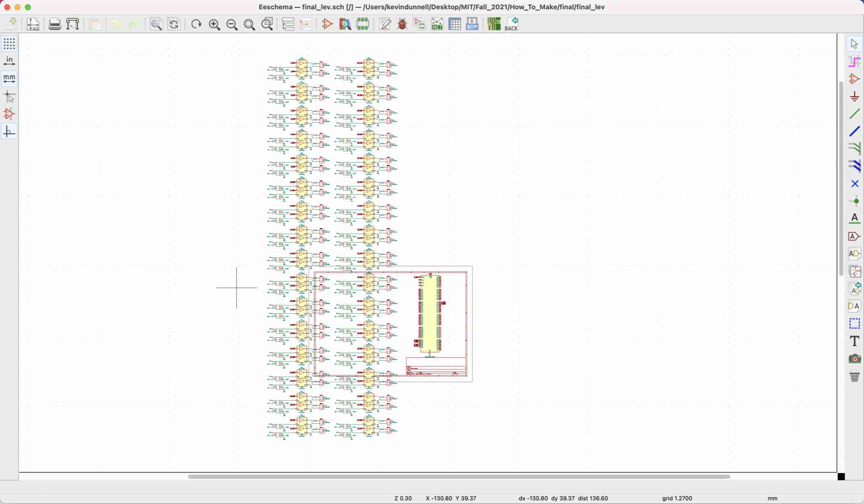Image resolution: width=864 pixels, height=504 pixels.
Task: Run the electrical rules checker (ladybug icon)
Action: point(402,24)
